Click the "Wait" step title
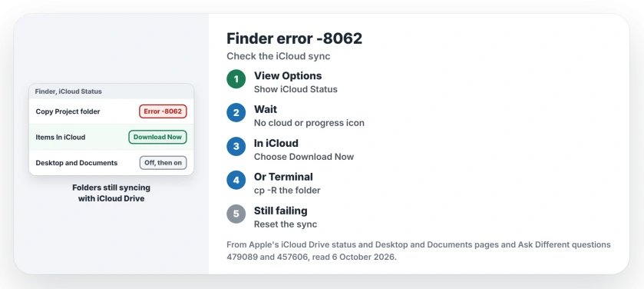This screenshot has height=289, width=644. [x=266, y=109]
